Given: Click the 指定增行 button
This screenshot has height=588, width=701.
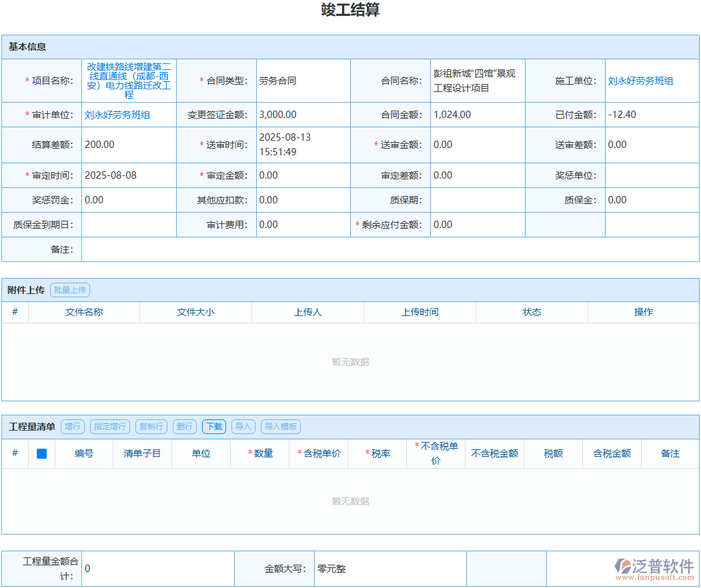Looking at the screenshot, I should click(109, 427).
